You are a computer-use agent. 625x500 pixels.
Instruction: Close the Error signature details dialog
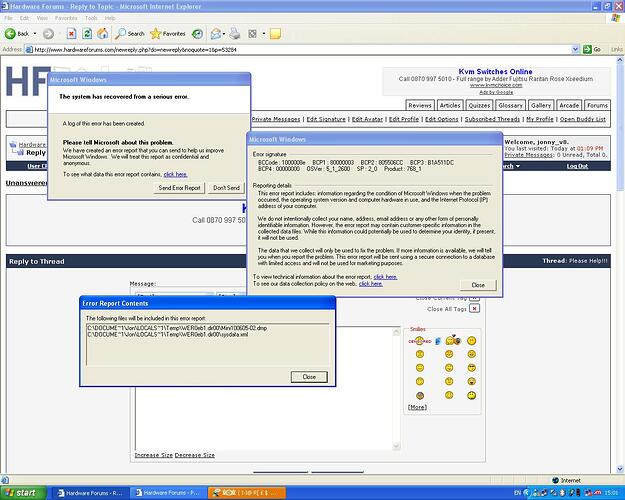[478, 285]
